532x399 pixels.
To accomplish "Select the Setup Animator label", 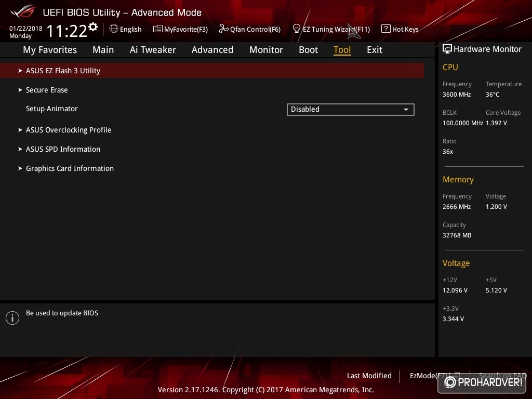I will click(x=52, y=109).
